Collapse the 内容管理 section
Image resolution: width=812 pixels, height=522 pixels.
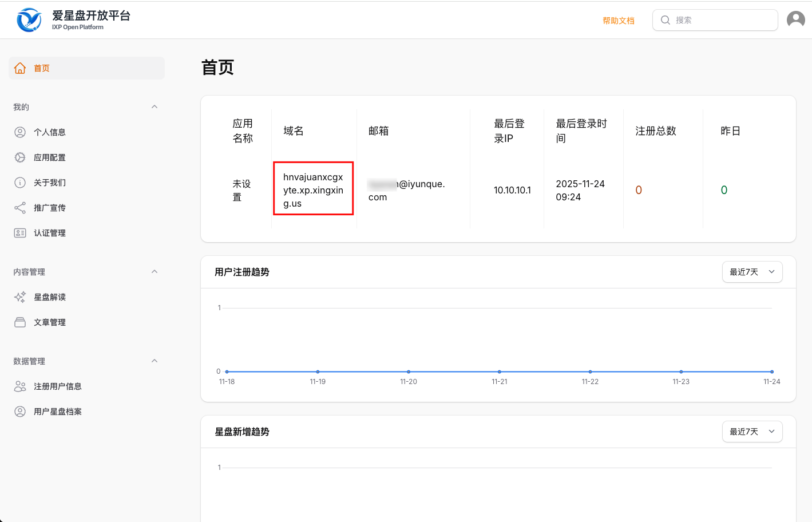[x=154, y=271]
